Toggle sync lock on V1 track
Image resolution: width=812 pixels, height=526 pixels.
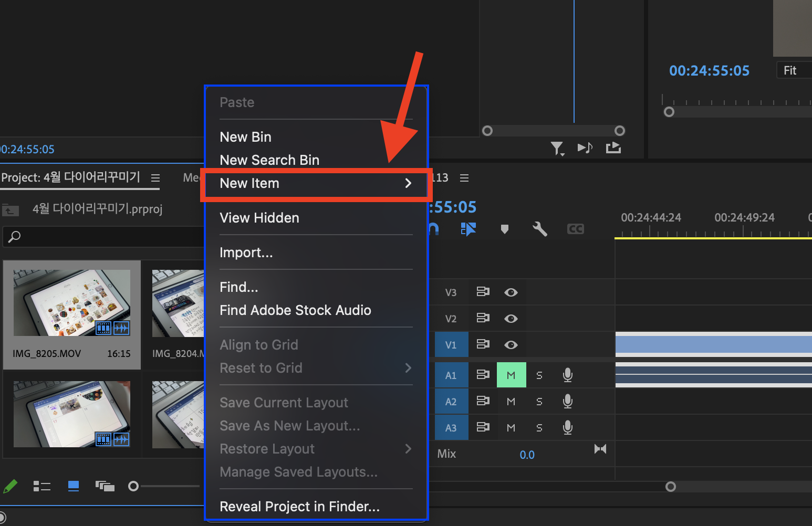coord(483,344)
